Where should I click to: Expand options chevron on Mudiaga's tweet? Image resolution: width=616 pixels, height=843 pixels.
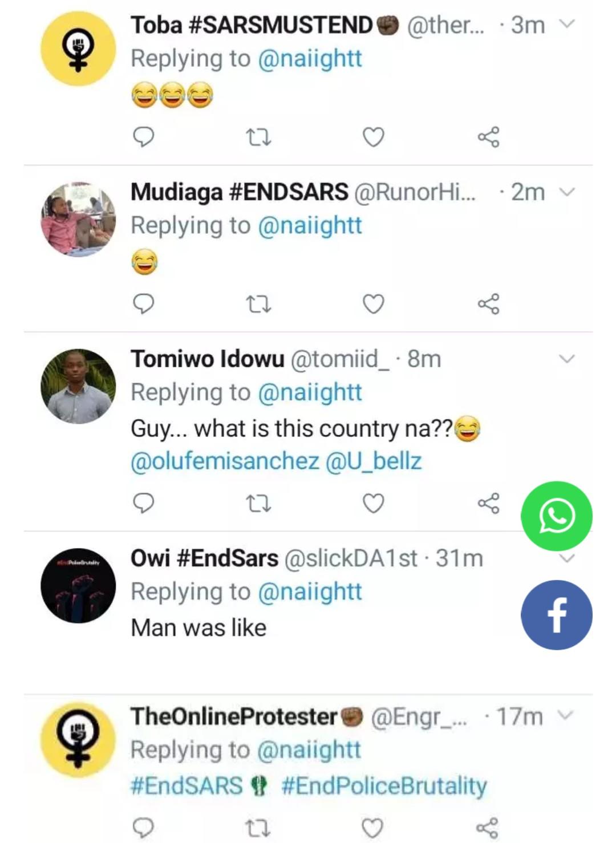pos(566,192)
